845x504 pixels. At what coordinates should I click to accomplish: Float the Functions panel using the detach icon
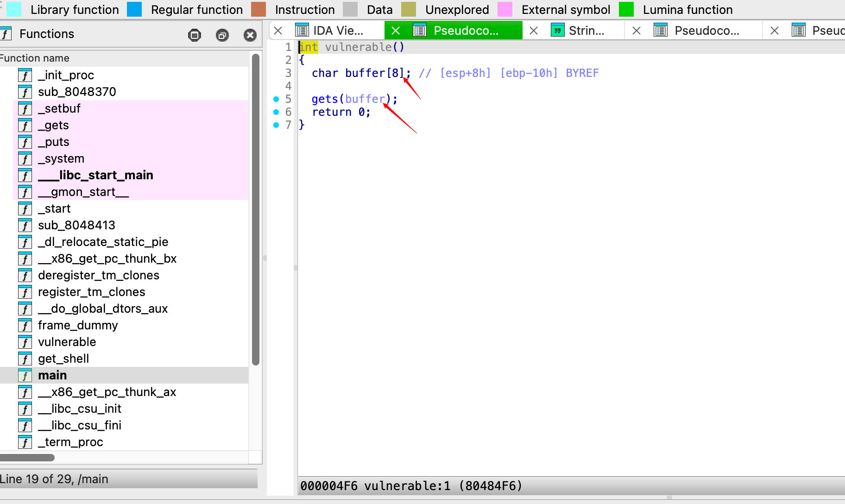pos(222,35)
